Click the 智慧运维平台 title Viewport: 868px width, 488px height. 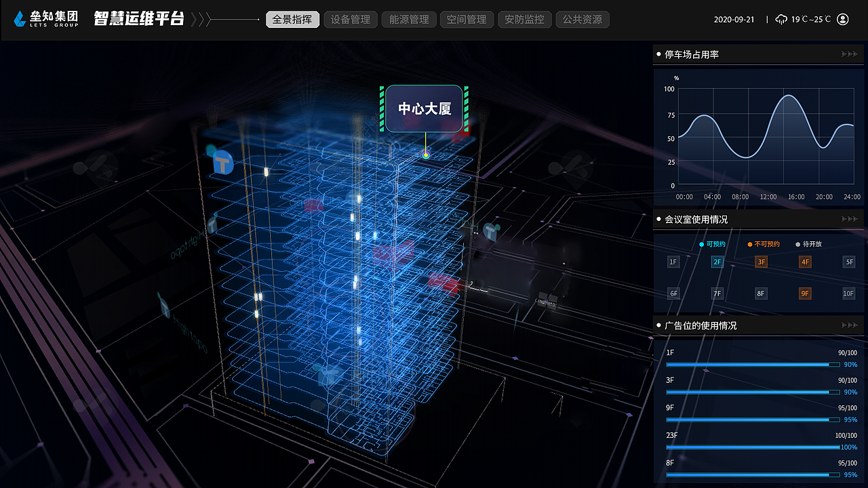pos(139,19)
